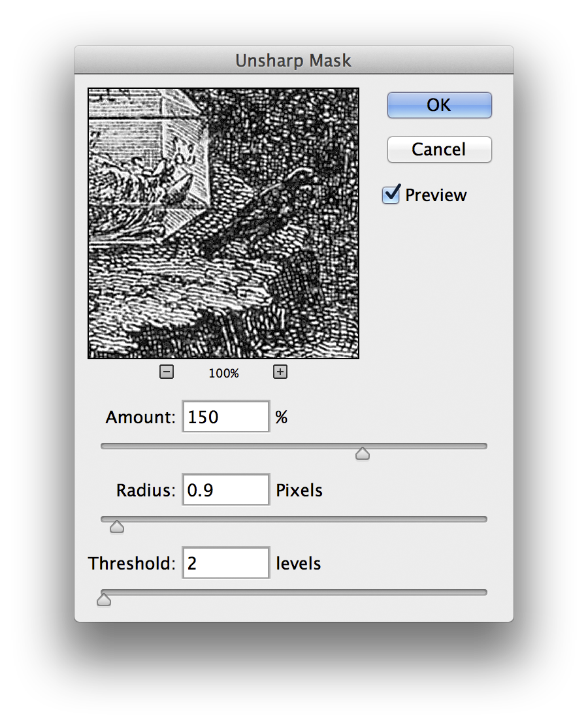The image size is (588, 725).
Task: Confirm sharpening with the OK button
Action: point(439,105)
